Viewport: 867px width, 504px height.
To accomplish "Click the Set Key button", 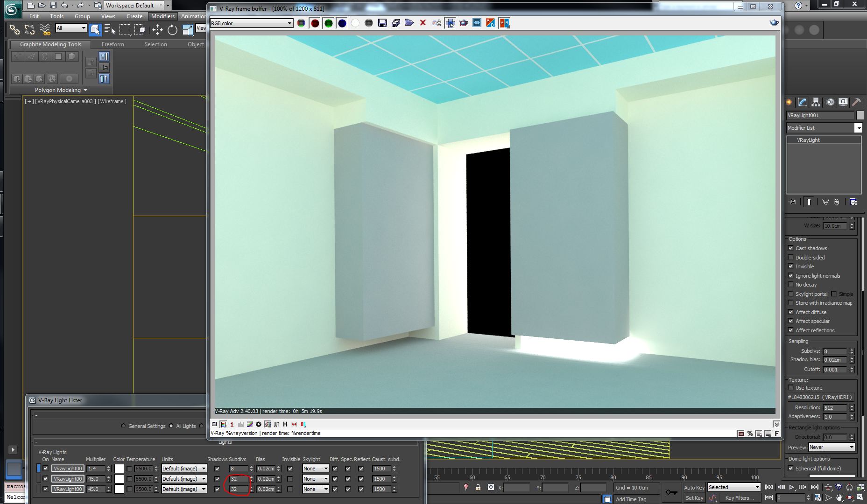I will 694,498.
